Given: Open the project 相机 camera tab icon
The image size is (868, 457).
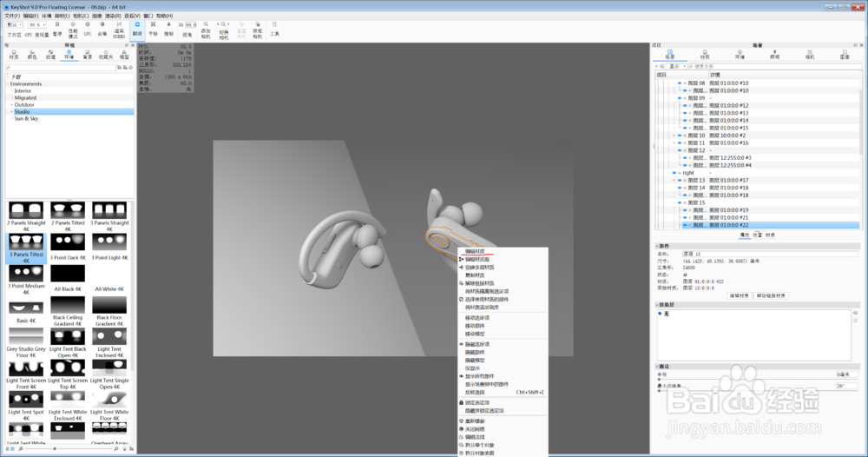Looking at the screenshot, I should (810, 54).
